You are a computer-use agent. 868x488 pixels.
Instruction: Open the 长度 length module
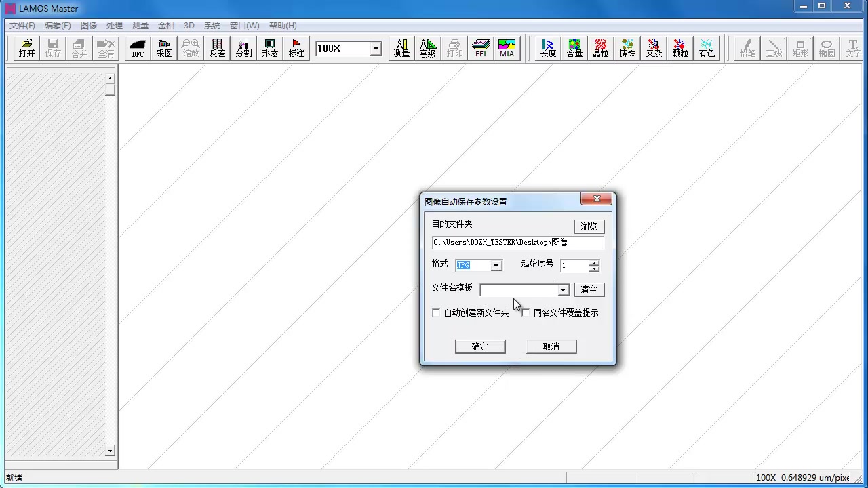(x=548, y=48)
